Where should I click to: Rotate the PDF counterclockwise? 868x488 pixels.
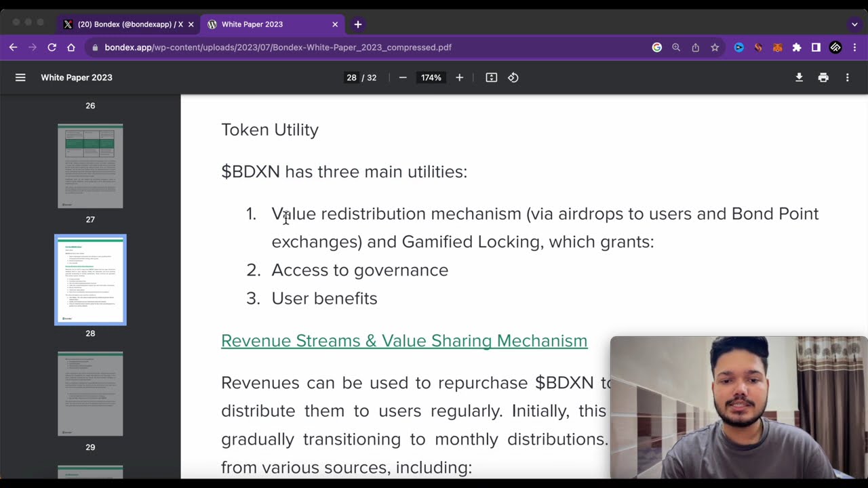513,77
